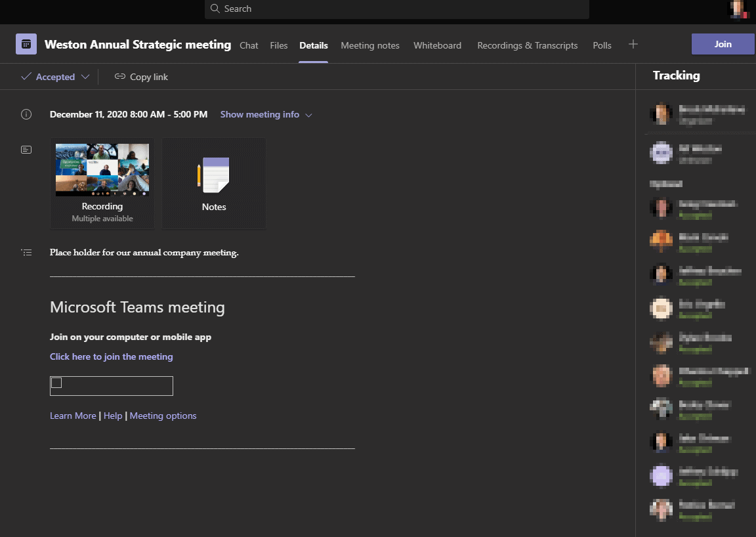Click the meeting date and time text
Viewport: 756px width, 537px height.
(129, 114)
